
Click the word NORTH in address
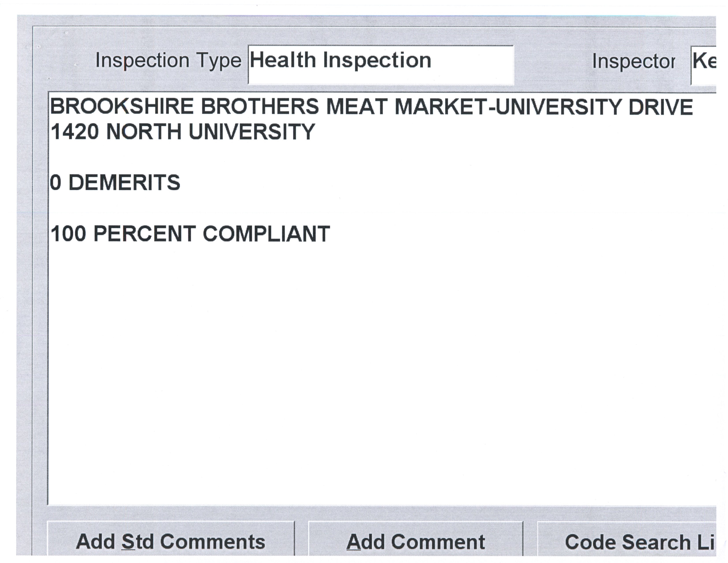click(144, 132)
